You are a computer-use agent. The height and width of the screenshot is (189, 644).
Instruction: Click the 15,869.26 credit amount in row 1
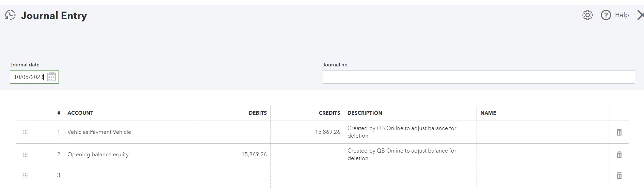[327, 132]
